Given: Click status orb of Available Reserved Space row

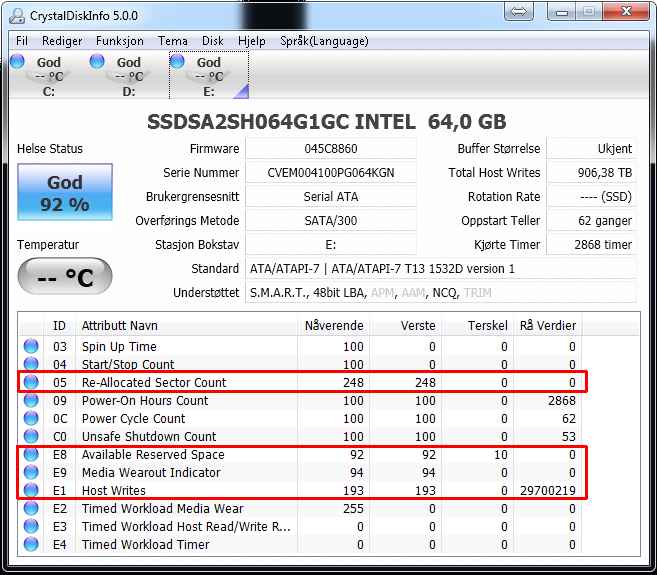Looking at the screenshot, I should click(x=31, y=454).
